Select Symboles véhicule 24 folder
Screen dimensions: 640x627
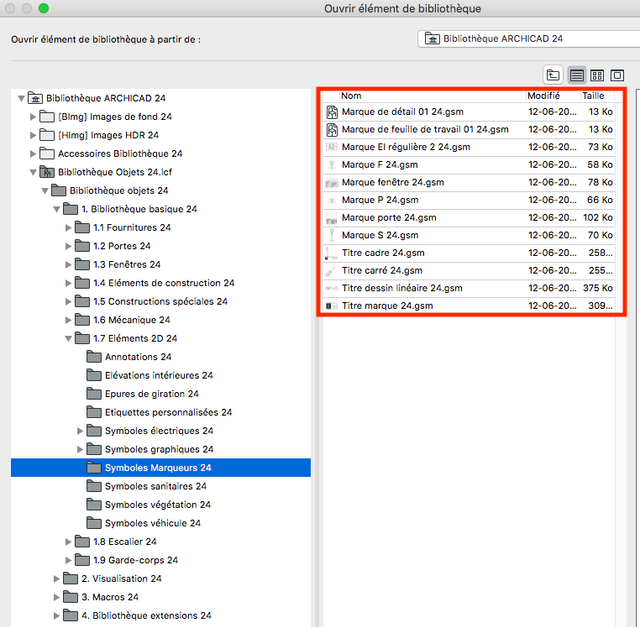pyautogui.click(x=153, y=523)
